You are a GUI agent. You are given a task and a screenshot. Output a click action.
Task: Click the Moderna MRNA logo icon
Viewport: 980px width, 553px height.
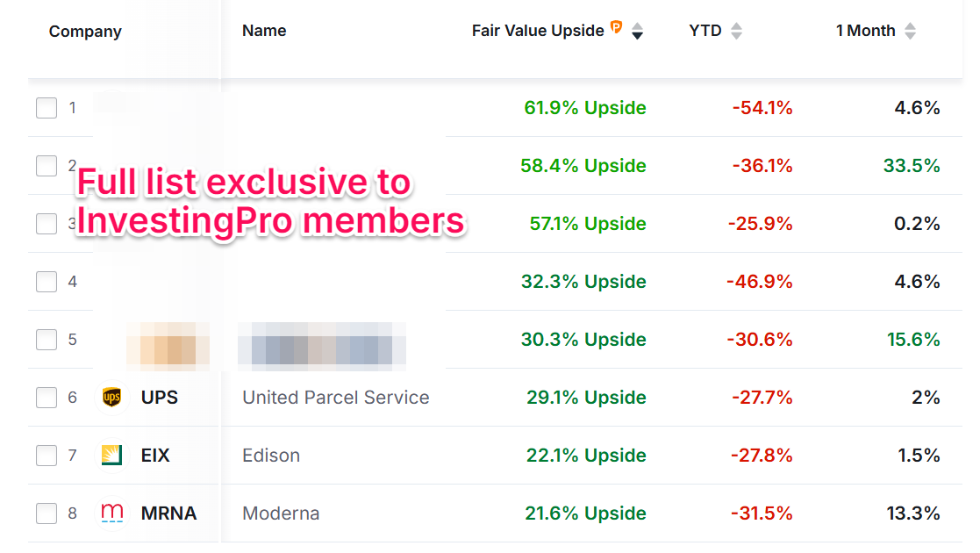111,513
